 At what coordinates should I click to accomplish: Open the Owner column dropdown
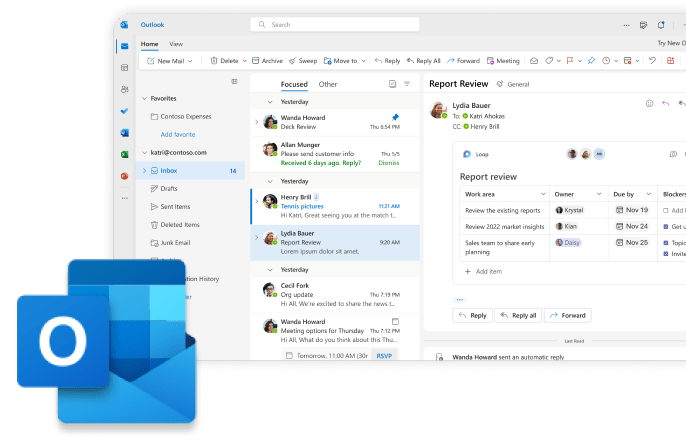click(x=599, y=194)
